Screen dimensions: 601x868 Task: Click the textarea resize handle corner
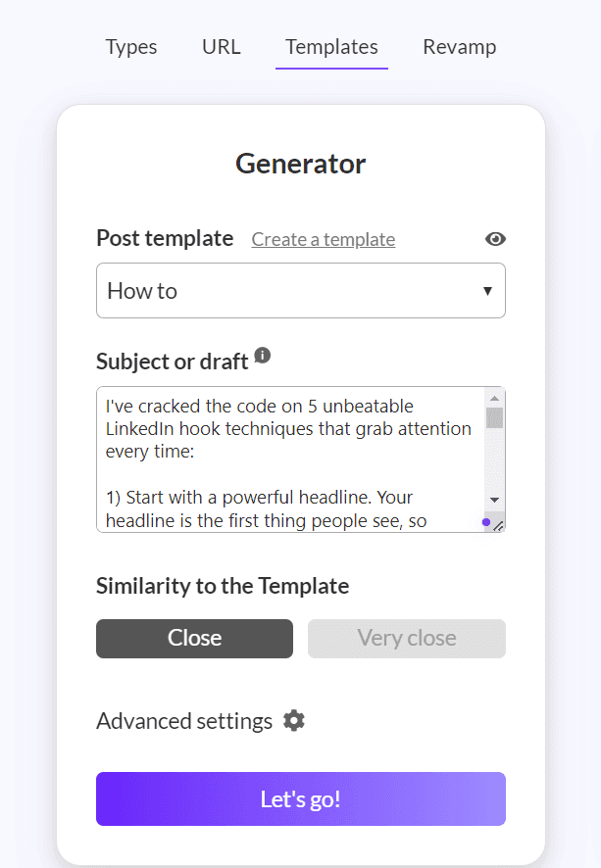click(x=498, y=526)
